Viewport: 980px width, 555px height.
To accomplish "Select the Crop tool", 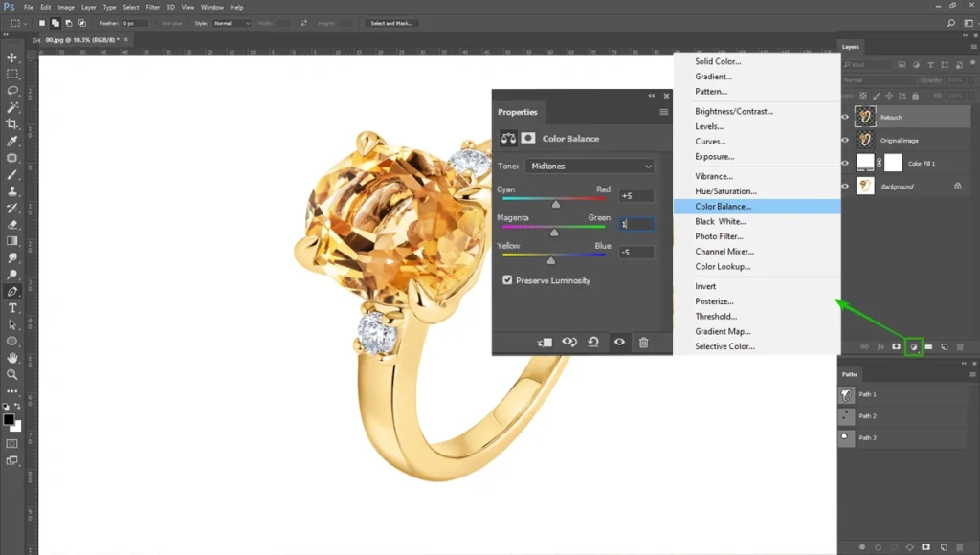I will (11, 123).
